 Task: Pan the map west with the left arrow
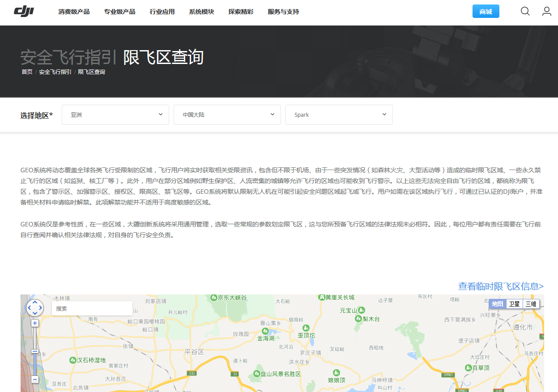point(30,308)
